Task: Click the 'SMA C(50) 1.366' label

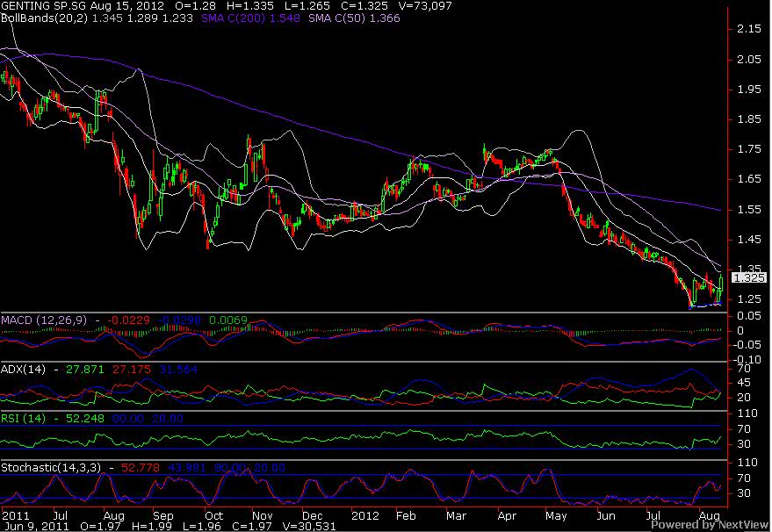Action: click(354, 18)
